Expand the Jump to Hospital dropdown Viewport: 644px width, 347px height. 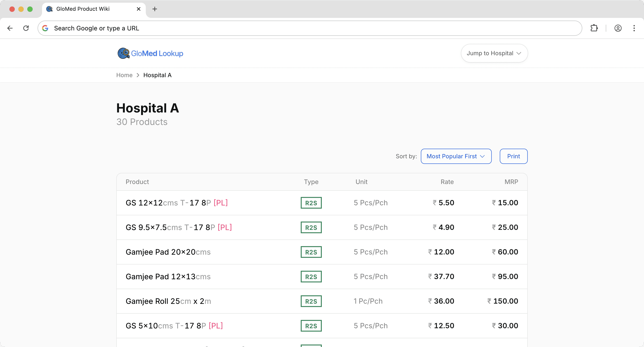coord(494,53)
